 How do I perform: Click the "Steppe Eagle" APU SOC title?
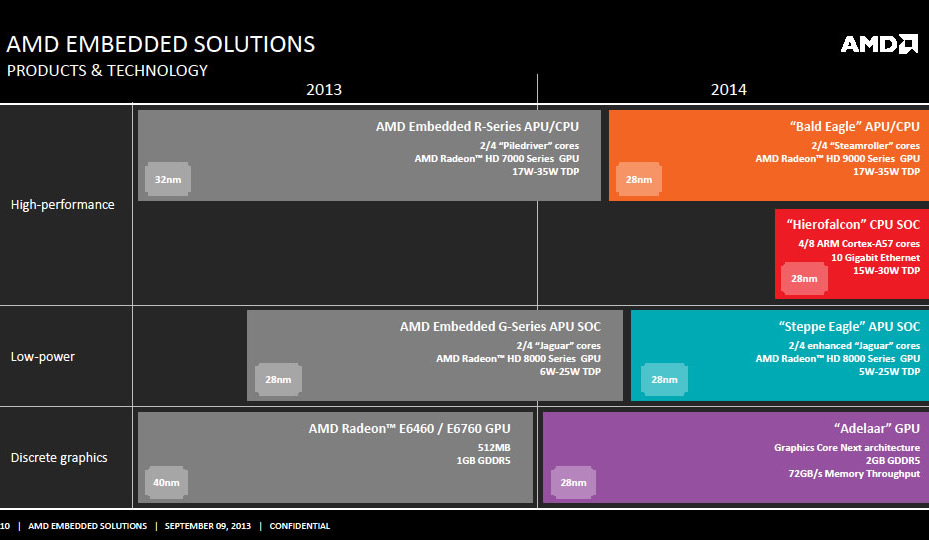[x=848, y=327]
